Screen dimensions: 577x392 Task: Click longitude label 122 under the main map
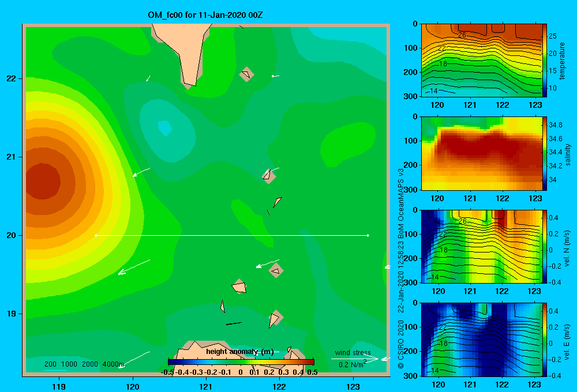click(x=279, y=386)
